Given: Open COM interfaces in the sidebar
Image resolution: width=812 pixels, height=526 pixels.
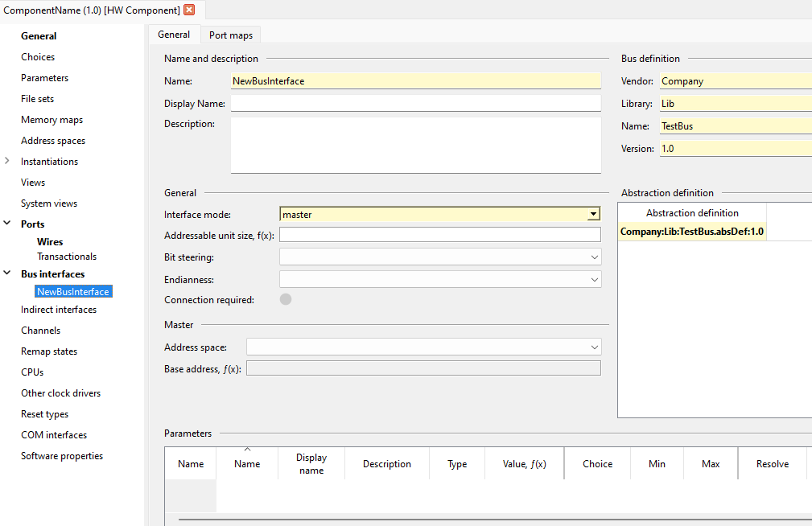Looking at the screenshot, I should (x=54, y=435).
